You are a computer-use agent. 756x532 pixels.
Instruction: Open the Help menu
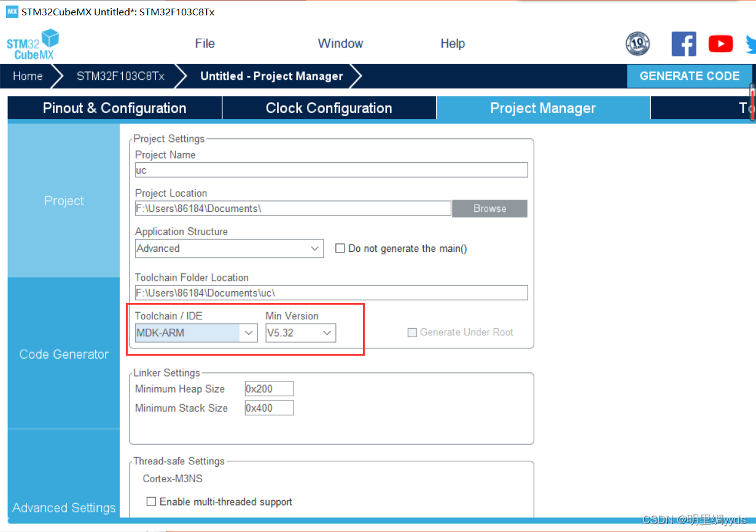coord(453,44)
